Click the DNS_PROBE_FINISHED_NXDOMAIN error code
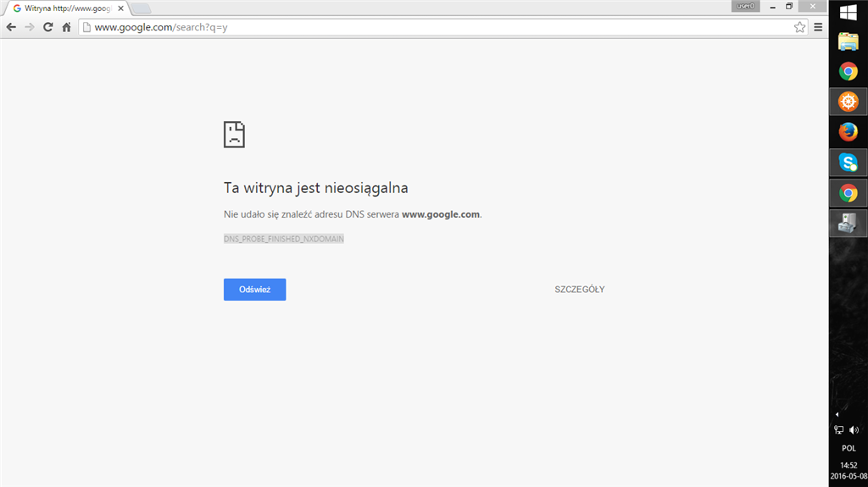 tap(283, 239)
